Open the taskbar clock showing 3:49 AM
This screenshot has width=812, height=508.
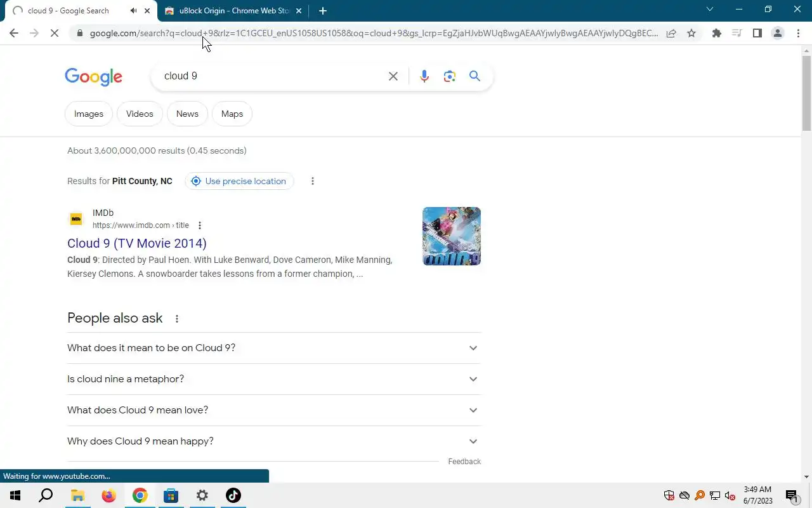pyautogui.click(x=758, y=495)
